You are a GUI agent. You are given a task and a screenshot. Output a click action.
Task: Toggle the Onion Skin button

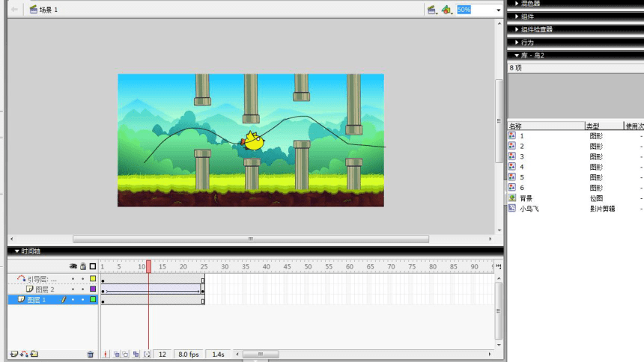click(x=117, y=354)
